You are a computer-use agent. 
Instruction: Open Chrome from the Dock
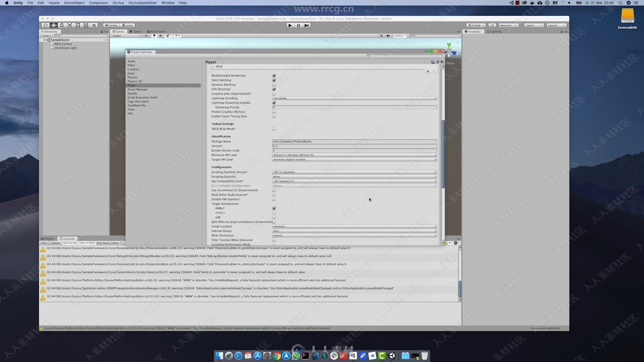pyautogui.click(x=277, y=356)
